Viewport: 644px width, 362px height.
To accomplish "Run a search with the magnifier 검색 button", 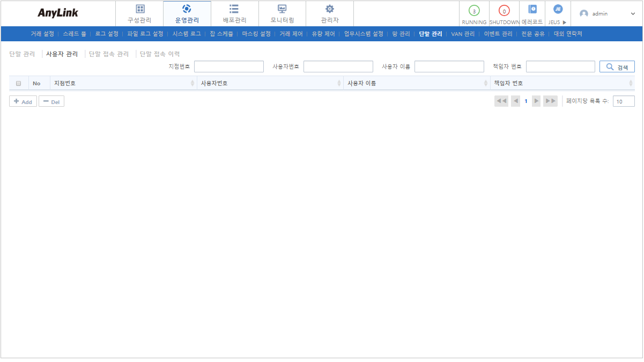I will (617, 66).
